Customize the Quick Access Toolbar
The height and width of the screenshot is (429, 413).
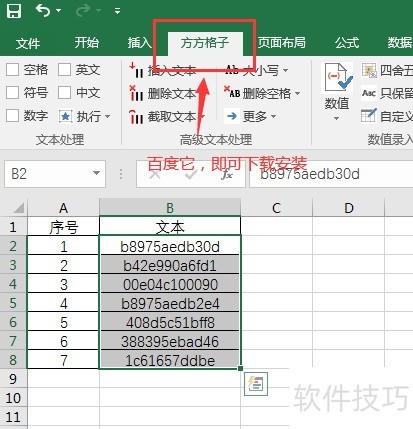tap(117, 11)
